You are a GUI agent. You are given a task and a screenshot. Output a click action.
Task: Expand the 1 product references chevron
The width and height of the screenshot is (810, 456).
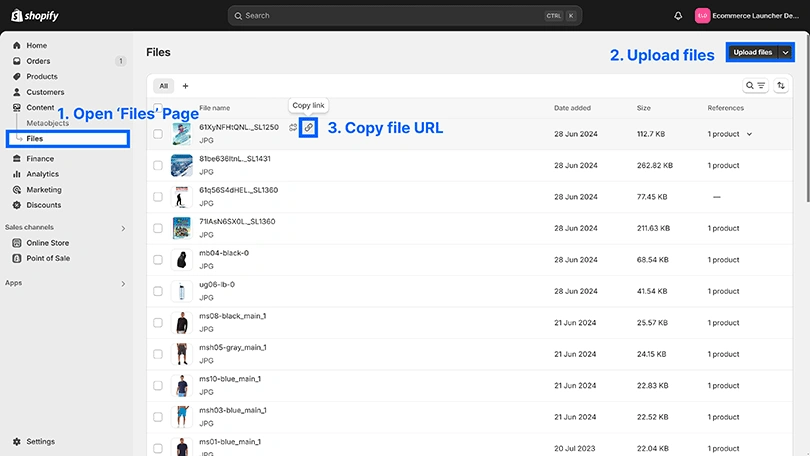[749, 134]
